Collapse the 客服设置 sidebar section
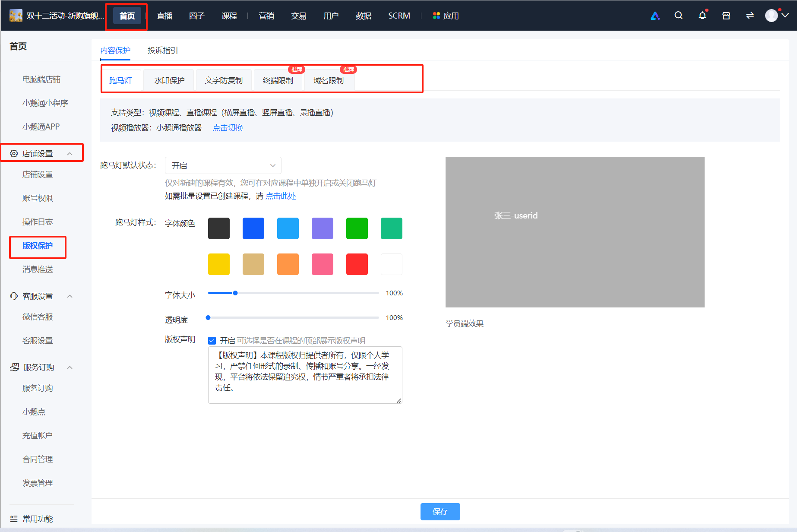Screen dimensions: 797x532 tap(70, 296)
